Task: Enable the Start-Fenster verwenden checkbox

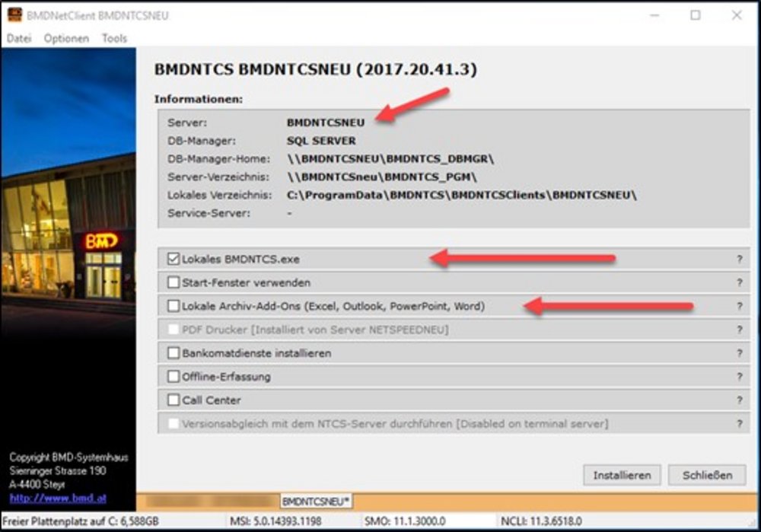Action: (174, 282)
